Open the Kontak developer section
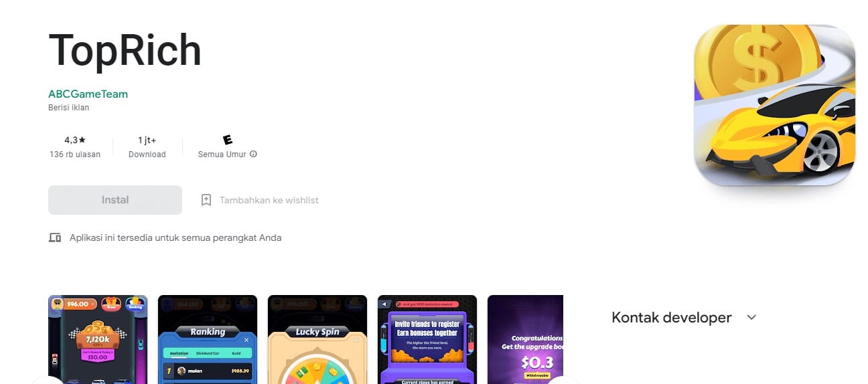The image size is (868, 384). [x=672, y=317]
